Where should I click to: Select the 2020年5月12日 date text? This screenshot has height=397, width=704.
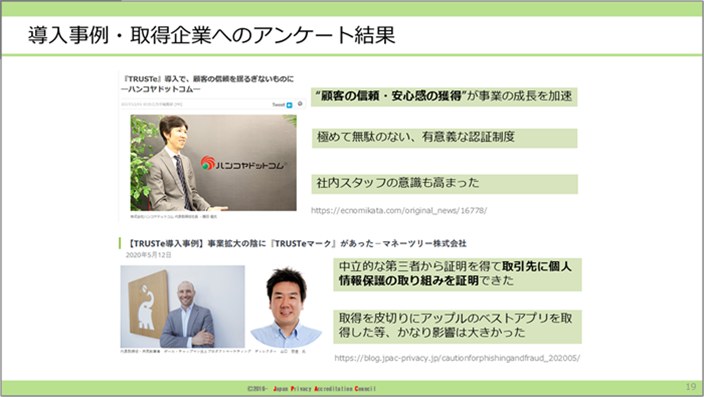pyautogui.click(x=149, y=255)
